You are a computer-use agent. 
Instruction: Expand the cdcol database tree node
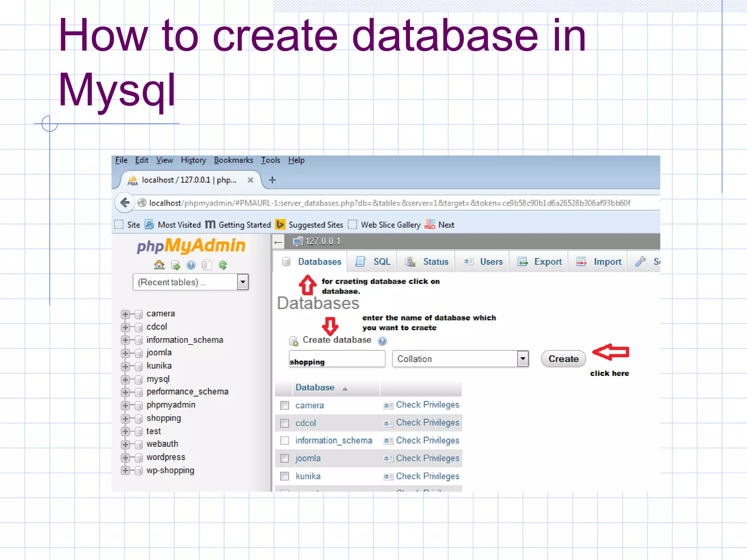[125, 327]
